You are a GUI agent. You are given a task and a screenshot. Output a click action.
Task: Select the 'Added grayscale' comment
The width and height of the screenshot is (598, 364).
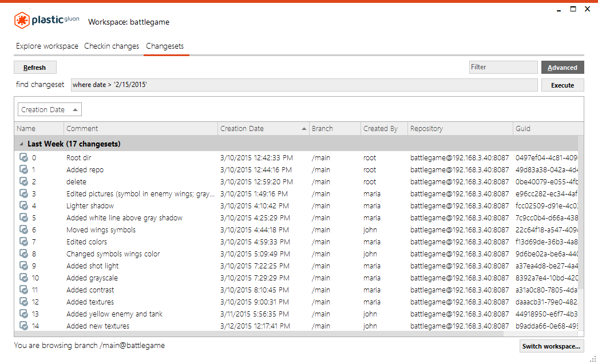click(92, 278)
